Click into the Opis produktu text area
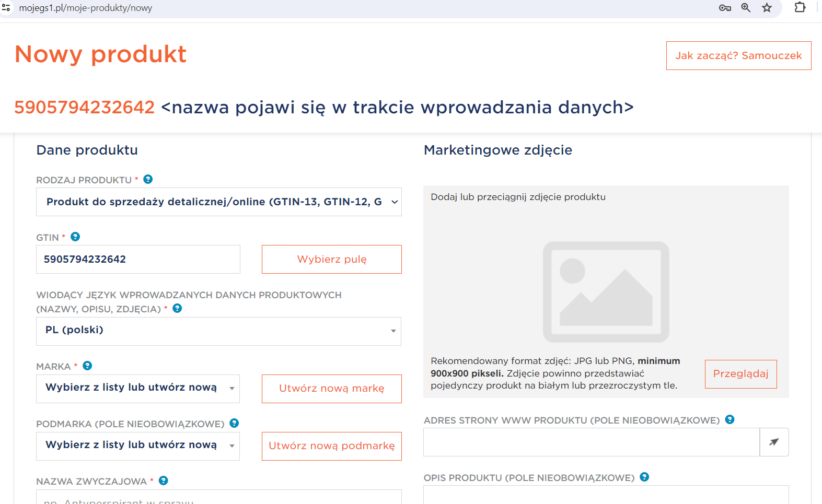Viewport: 822px width, 504px height. (606, 495)
